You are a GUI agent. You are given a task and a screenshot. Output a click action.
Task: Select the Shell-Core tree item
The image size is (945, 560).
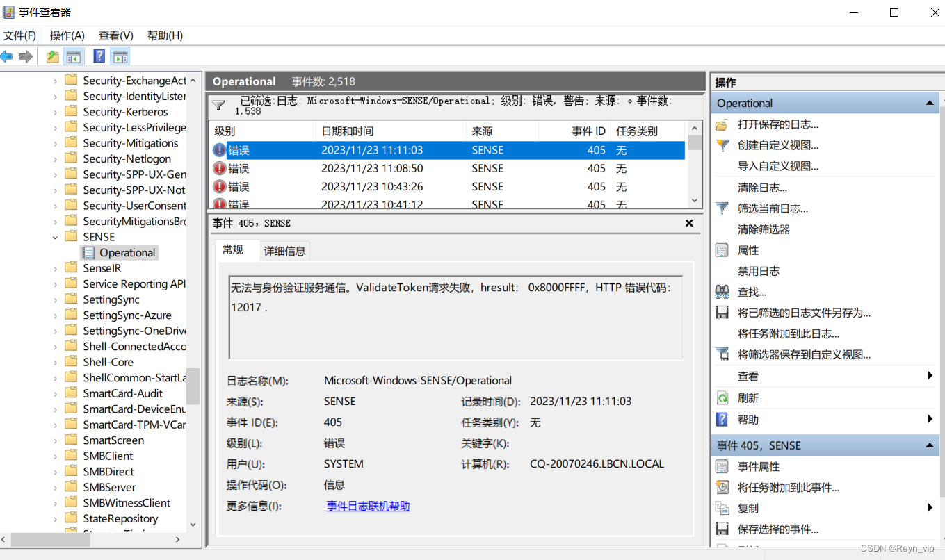point(108,362)
